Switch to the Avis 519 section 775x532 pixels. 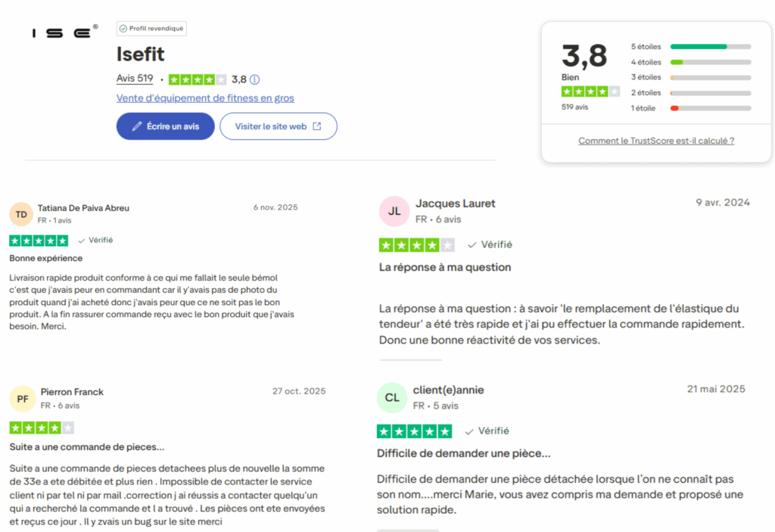point(134,79)
